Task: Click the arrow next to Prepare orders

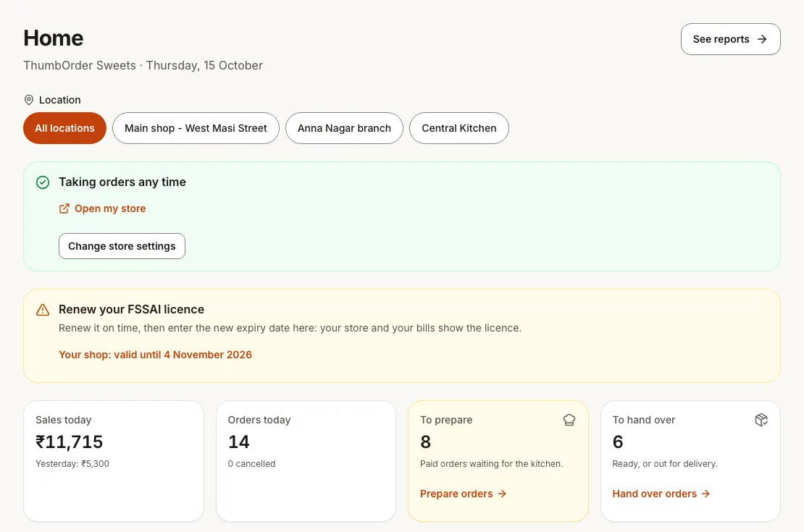Action: 502,494
